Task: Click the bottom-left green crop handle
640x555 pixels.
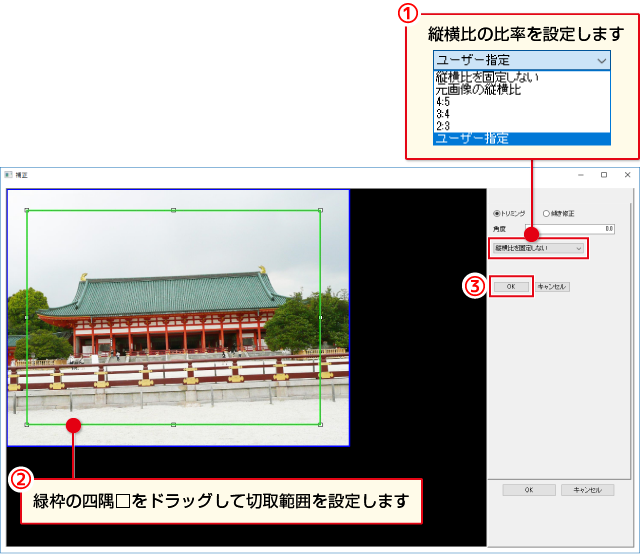Action: click(26, 424)
